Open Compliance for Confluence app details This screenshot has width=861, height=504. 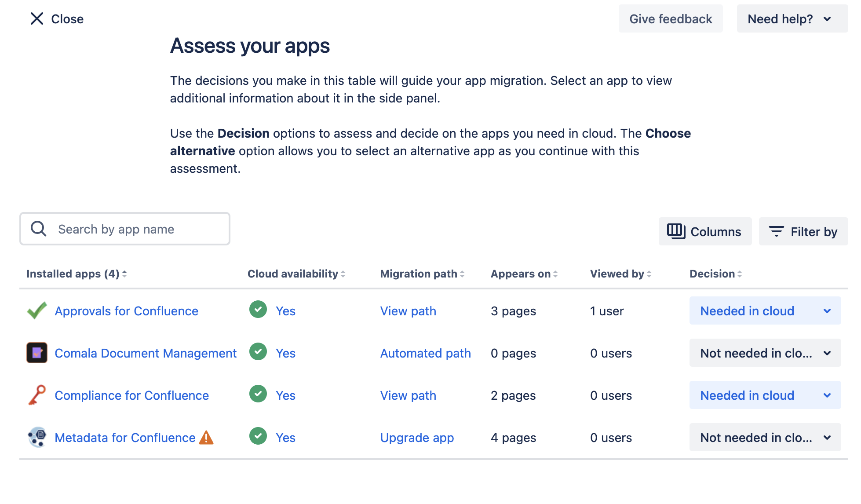point(132,395)
